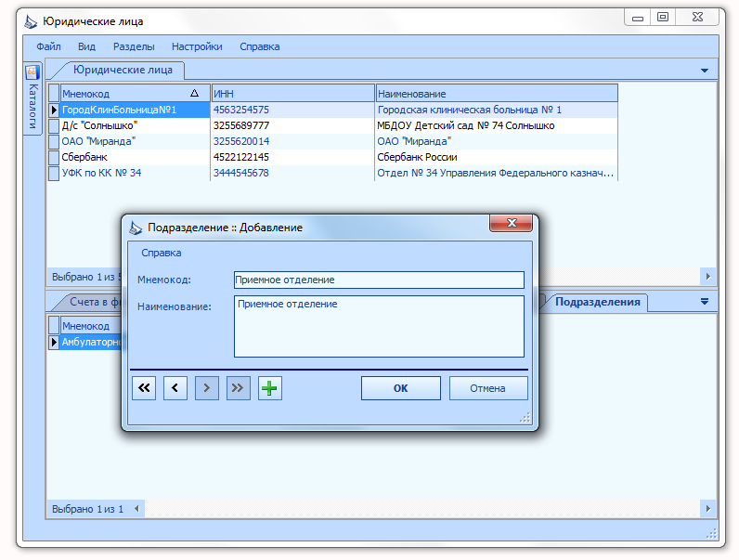The width and height of the screenshot is (739, 560).
Task: Switch to the Подразделения tab
Action: [x=597, y=302]
